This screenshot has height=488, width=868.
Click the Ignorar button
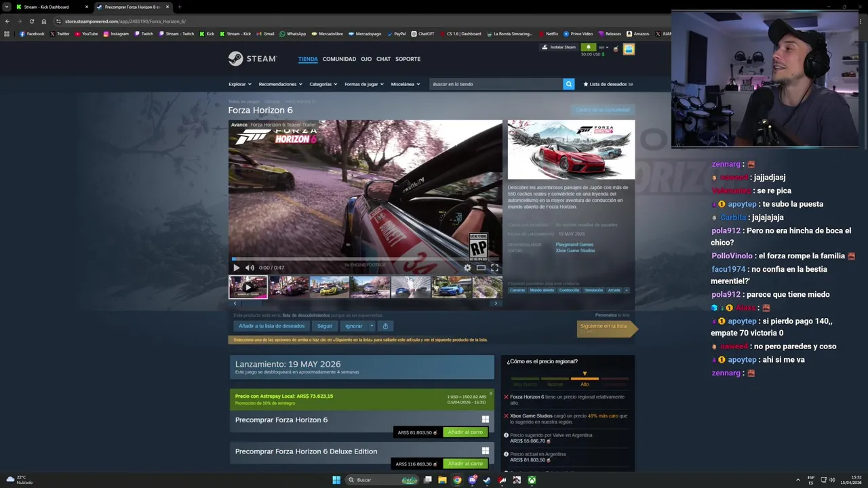click(x=354, y=326)
